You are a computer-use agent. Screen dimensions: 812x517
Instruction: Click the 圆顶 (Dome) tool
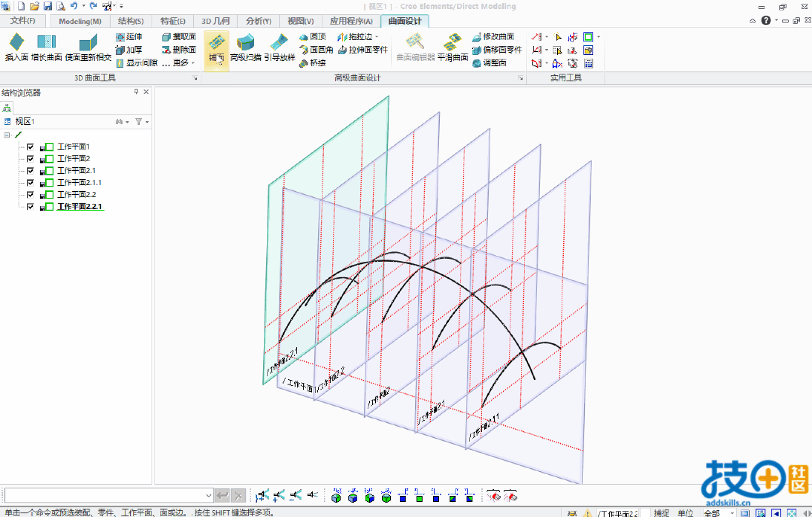(x=313, y=37)
